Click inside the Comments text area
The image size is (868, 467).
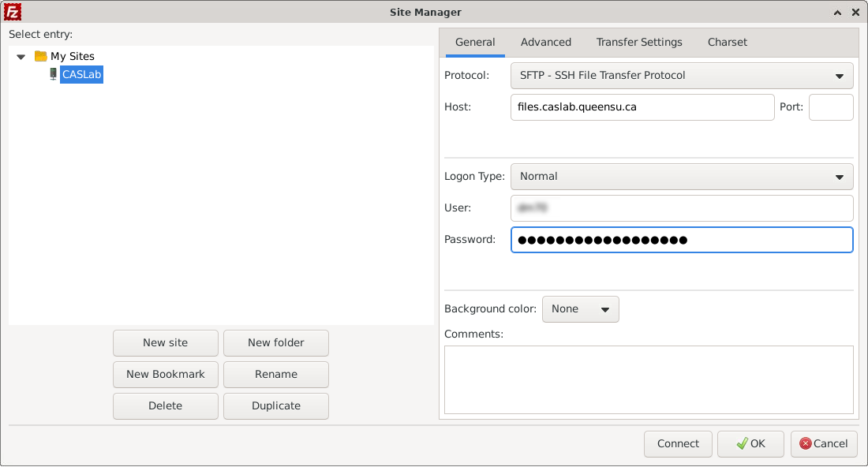pos(649,379)
